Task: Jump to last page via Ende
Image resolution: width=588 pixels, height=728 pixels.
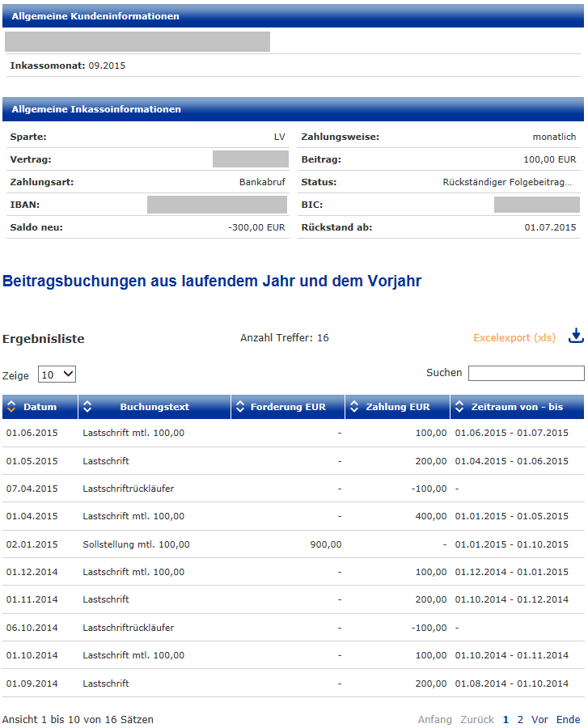Action: click(568, 719)
